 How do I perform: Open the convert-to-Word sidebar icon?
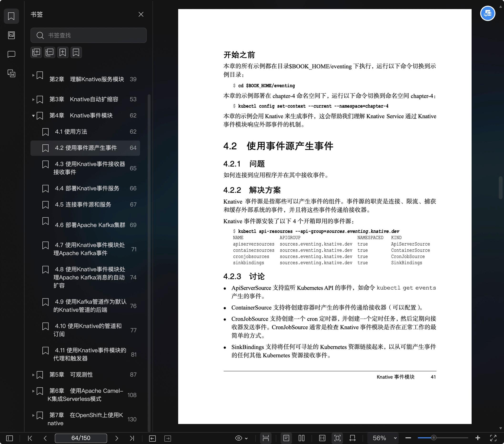click(11, 73)
